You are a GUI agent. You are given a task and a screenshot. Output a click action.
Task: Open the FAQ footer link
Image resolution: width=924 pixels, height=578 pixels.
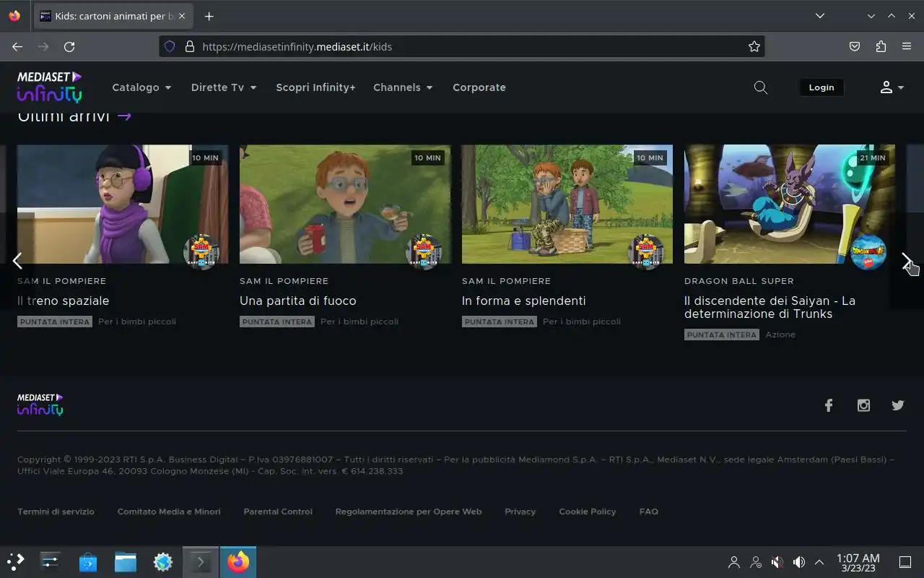coord(649,512)
